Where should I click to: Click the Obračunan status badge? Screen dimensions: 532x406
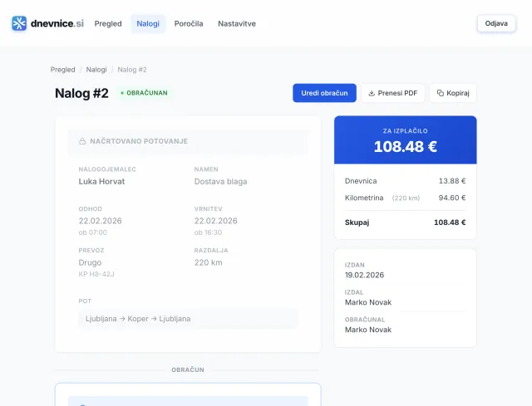145,93
